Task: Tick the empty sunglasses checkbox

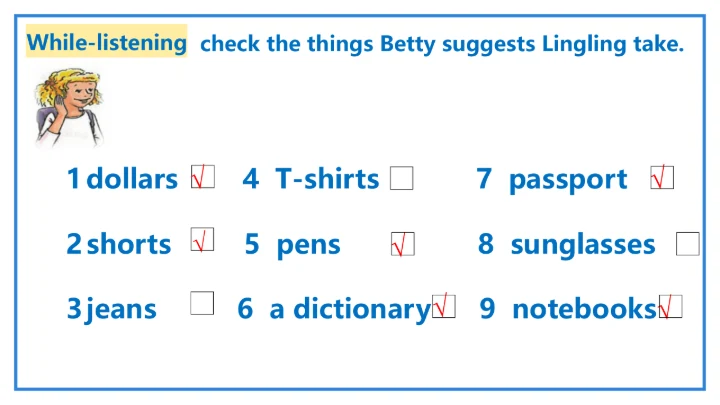Action: (x=687, y=244)
